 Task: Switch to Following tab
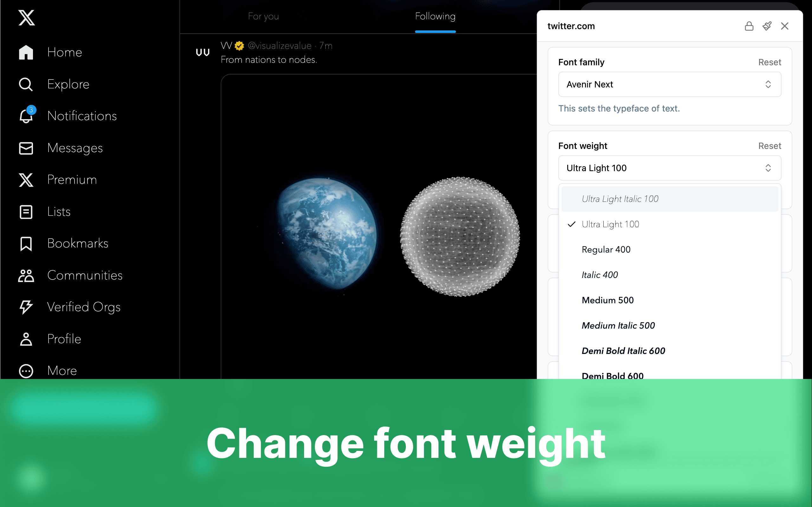(x=435, y=16)
